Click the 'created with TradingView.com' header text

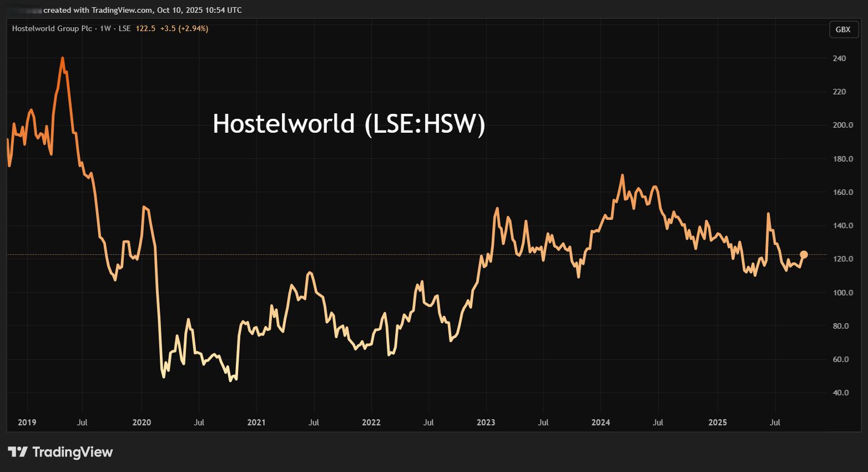98,10
